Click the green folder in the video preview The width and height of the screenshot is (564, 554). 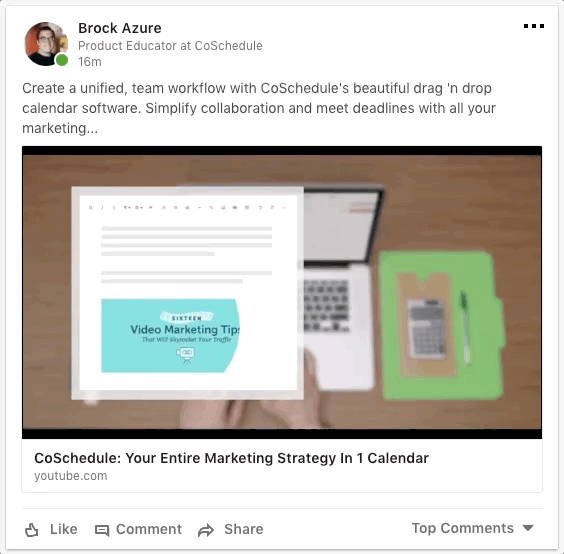(x=442, y=326)
